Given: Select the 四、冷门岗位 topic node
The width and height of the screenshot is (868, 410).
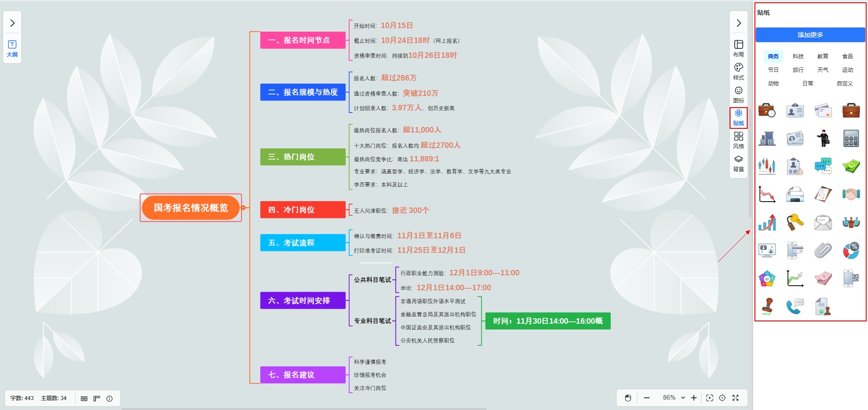Looking at the screenshot, I should tap(303, 210).
